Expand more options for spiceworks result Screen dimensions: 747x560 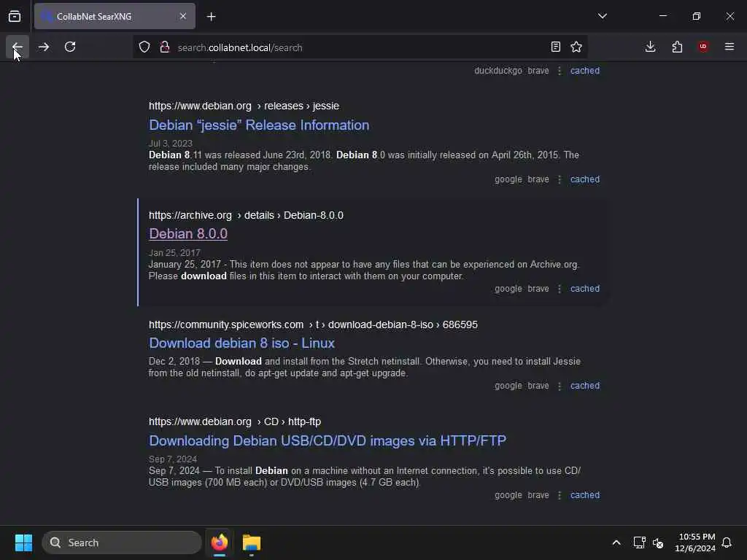click(x=560, y=386)
